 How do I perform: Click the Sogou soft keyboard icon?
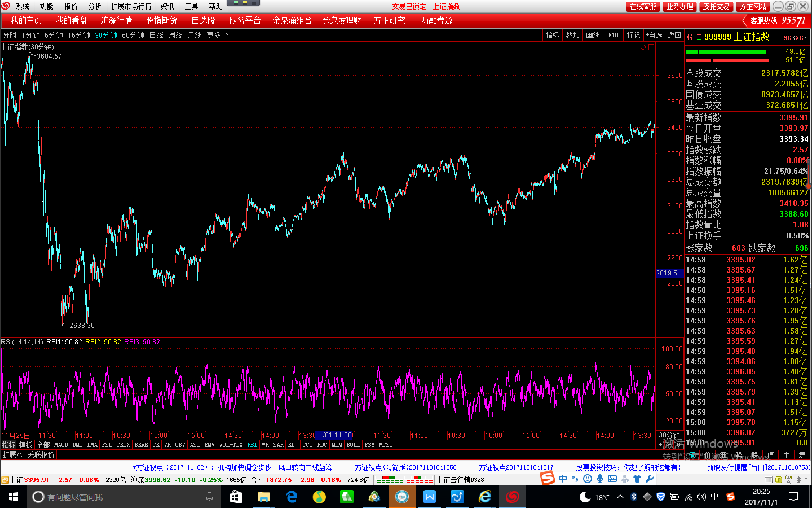[612, 479]
